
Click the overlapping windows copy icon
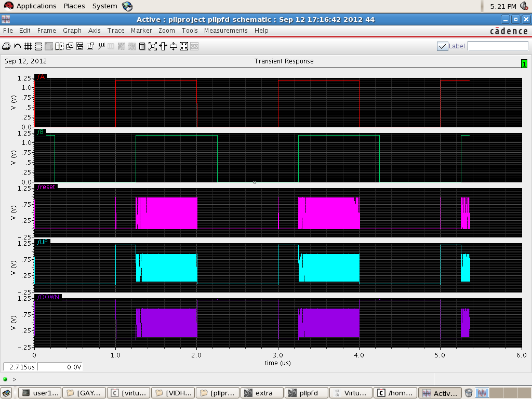click(x=70, y=46)
